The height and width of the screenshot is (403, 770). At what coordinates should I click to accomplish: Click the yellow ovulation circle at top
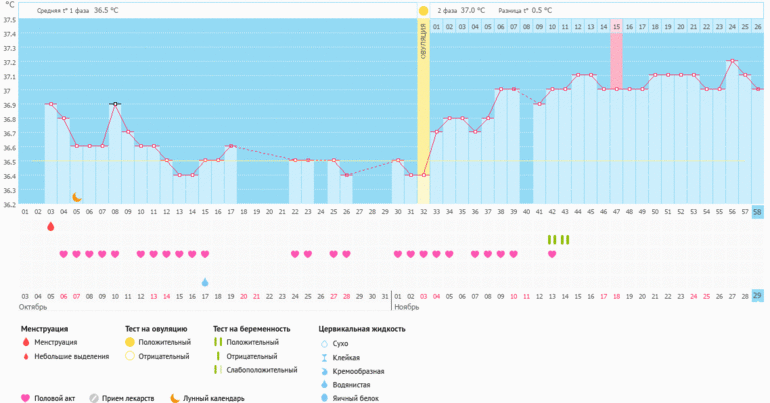click(424, 10)
